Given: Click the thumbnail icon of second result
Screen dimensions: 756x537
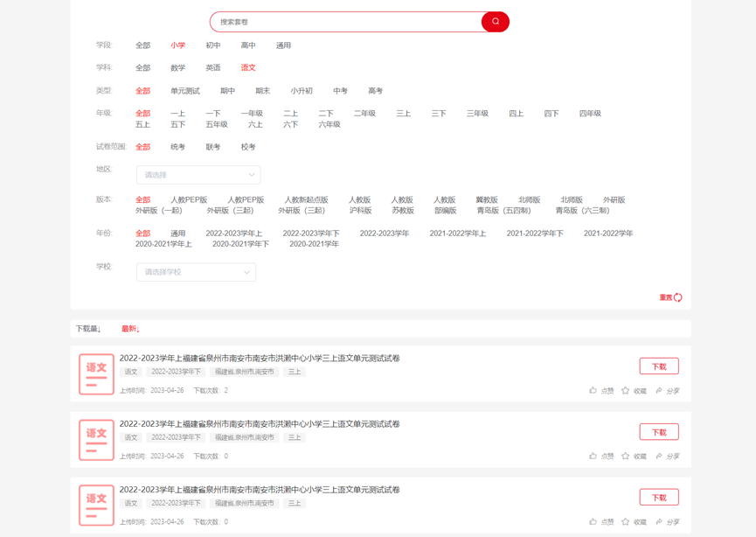Looking at the screenshot, I should (96, 440).
